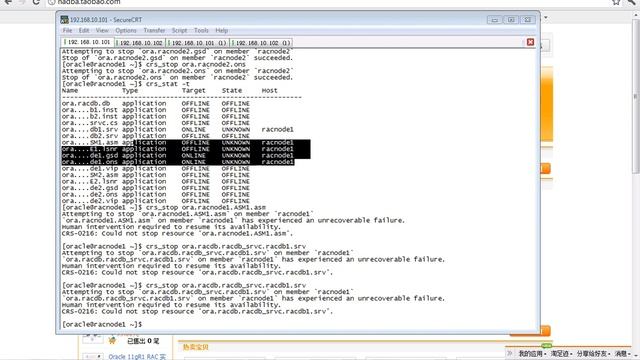Image resolution: width=640 pixels, height=360 pixels.
Task: Click the 已售出 0 笔 text
Action: pyautogui.click(x=143, y=341)
